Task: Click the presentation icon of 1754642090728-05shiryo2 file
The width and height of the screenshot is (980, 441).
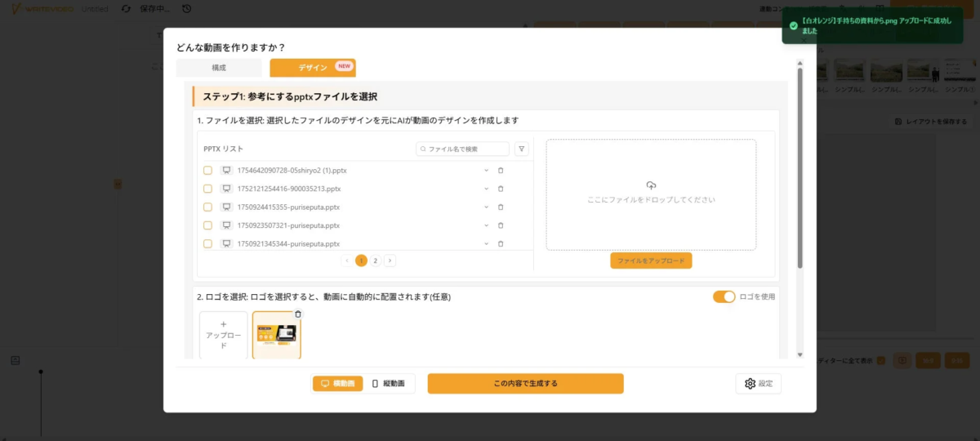Action: [226, 171]
